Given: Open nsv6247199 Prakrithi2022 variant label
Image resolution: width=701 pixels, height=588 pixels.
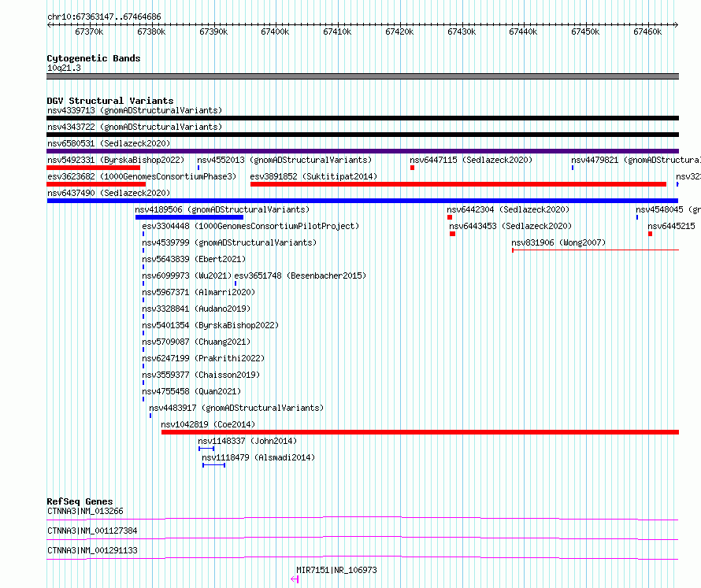Looking at the screenshot, I should 203,358.
